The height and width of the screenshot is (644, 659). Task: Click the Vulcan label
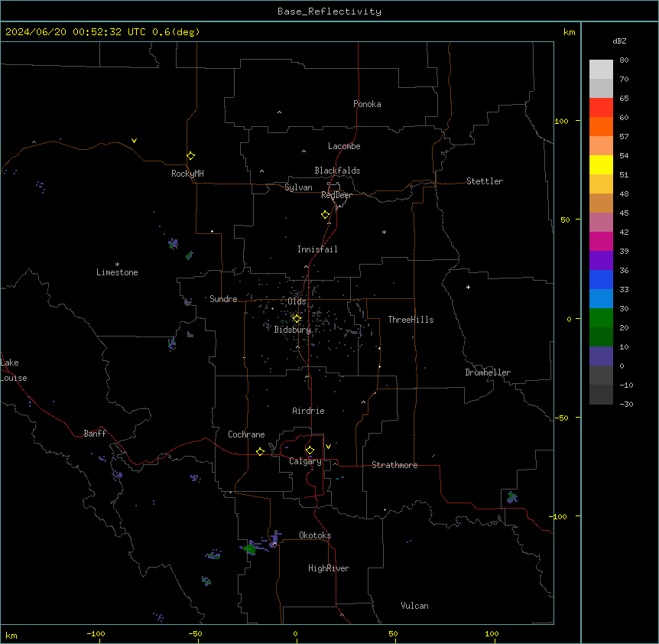point(414,606)
